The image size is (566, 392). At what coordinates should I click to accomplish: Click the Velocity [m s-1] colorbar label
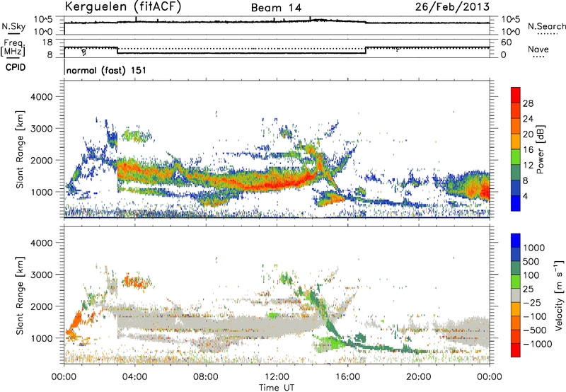[x=559, y=295]
